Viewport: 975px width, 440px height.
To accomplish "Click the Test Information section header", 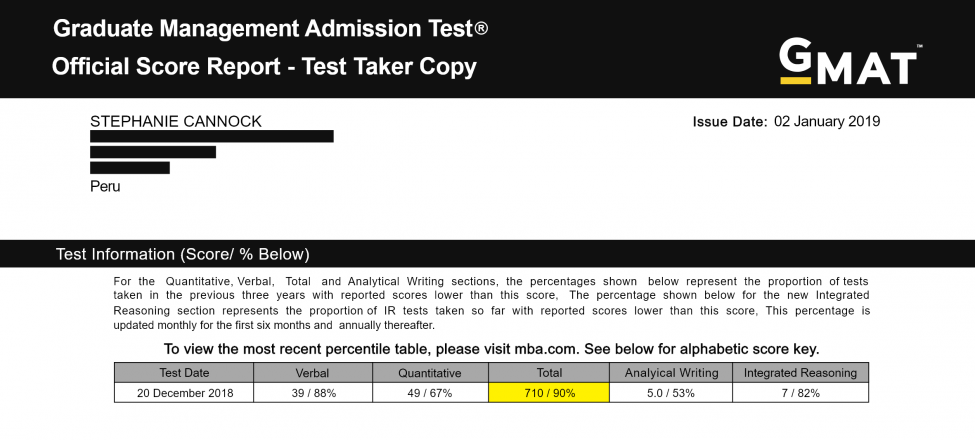I will tap(182, 254).
